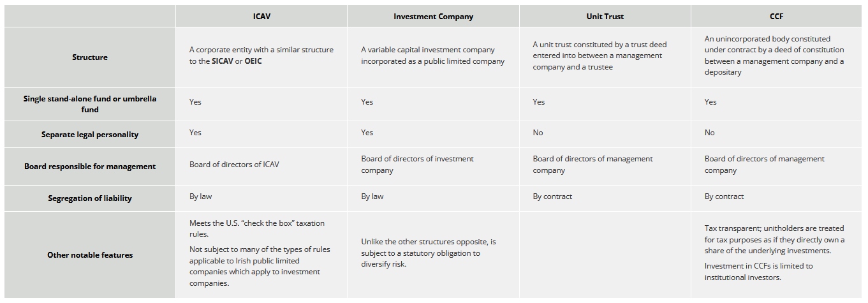Click "No" under Unit Trust legal personality
This screenshot has height=303, width=868.
(x=538, y=133)
